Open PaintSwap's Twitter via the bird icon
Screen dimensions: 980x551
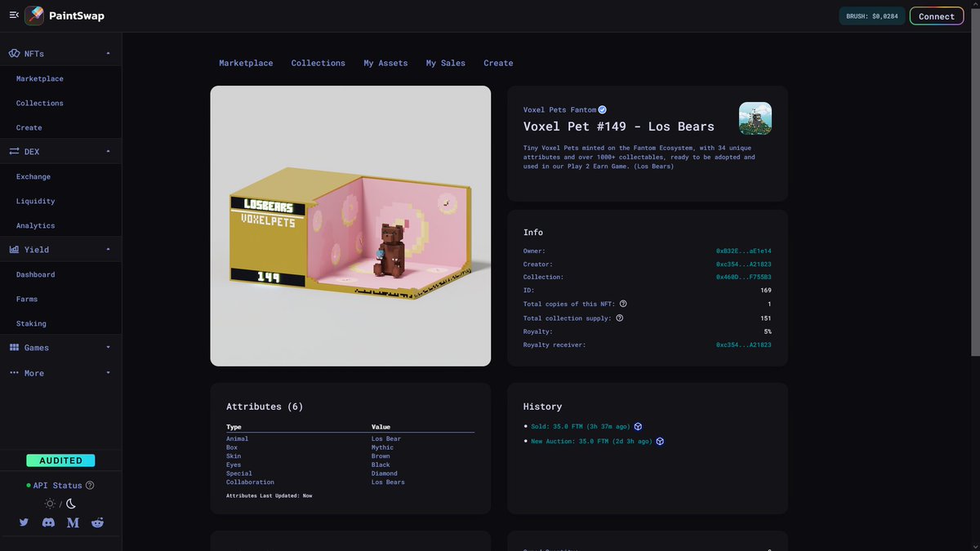(24, 522)
